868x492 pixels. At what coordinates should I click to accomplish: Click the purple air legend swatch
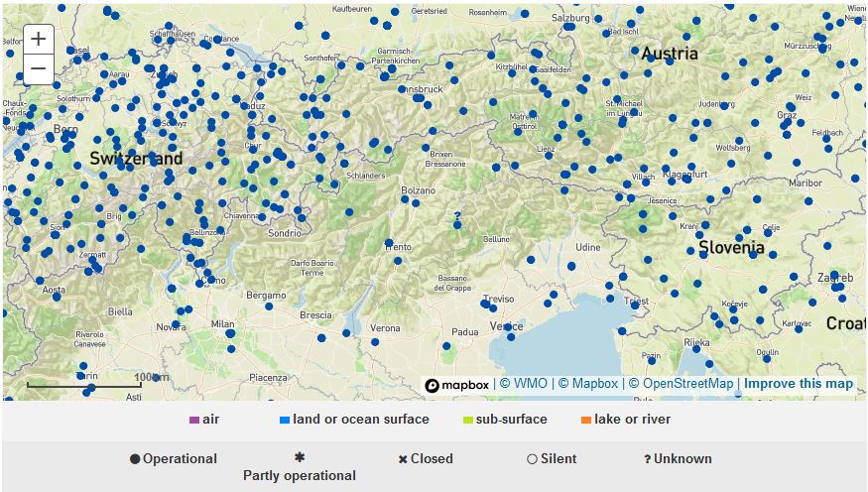194,420
